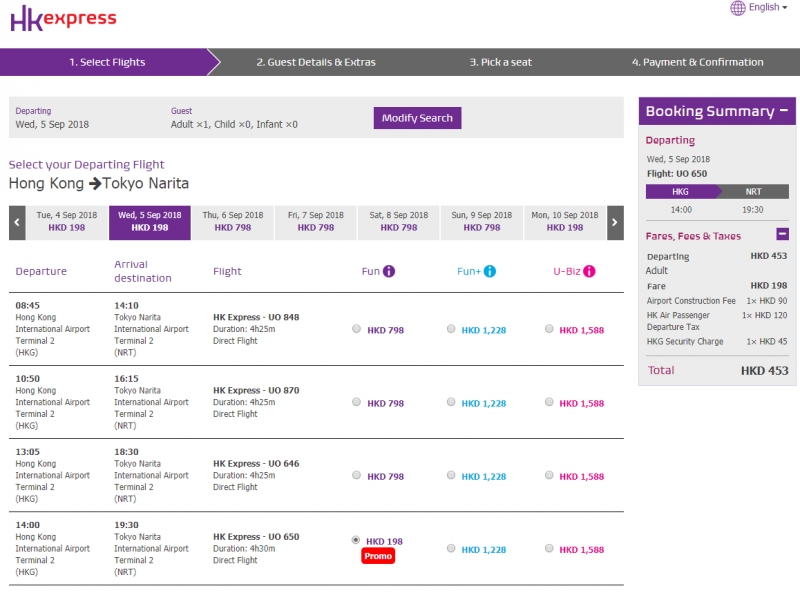Select Fun+ fare for flight UO 870

(451, 402)
